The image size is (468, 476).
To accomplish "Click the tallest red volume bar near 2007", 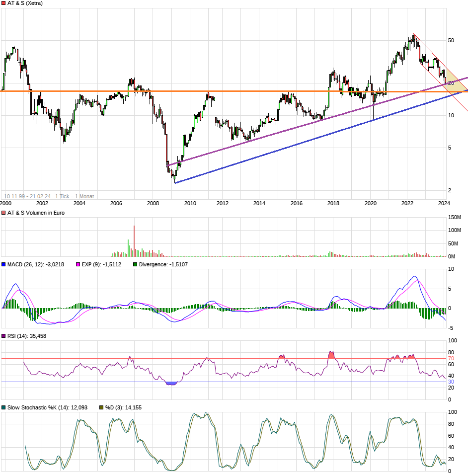I will click(x=134, y=241).
